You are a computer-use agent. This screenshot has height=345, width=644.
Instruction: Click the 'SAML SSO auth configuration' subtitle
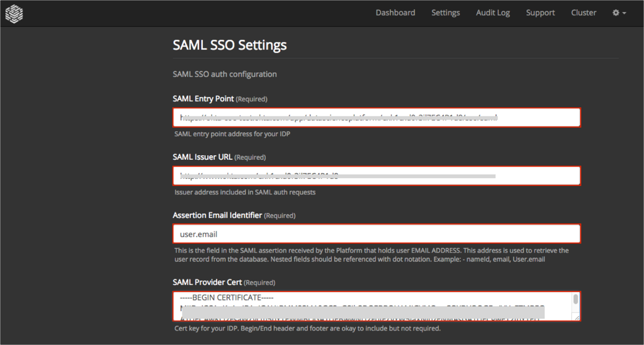[x=224, y=74]
